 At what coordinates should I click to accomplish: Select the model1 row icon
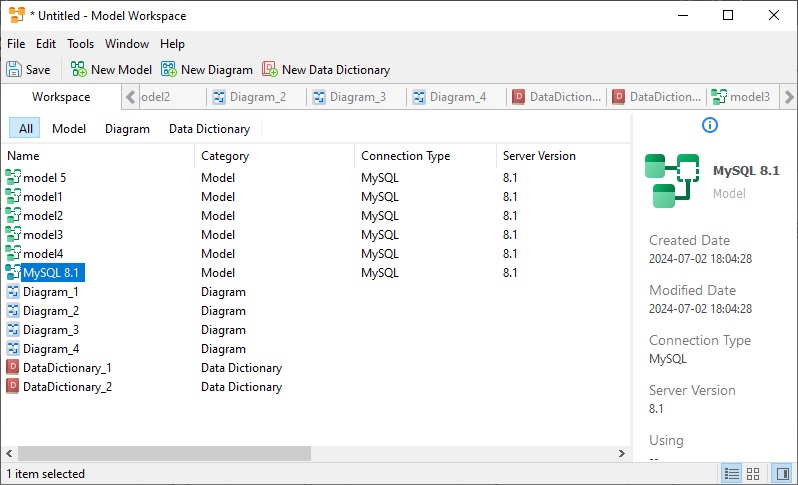pyautogui.click(x=13, y=196)
